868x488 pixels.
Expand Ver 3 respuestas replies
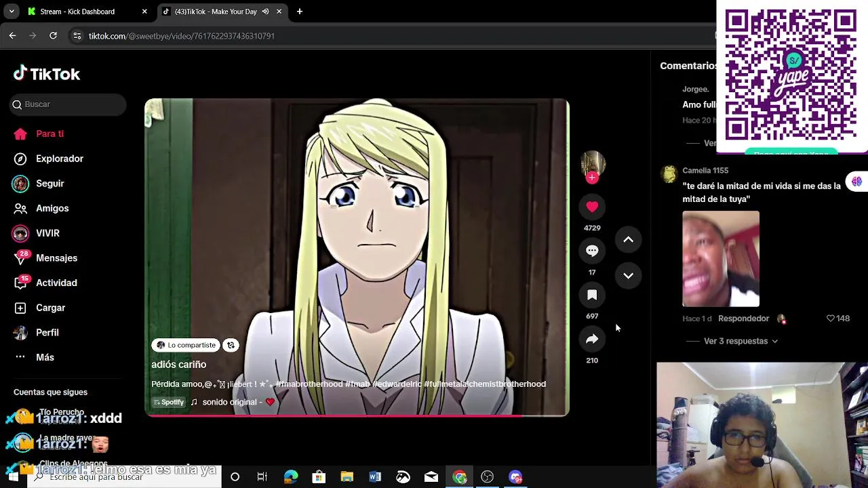[x=741, y=341]
